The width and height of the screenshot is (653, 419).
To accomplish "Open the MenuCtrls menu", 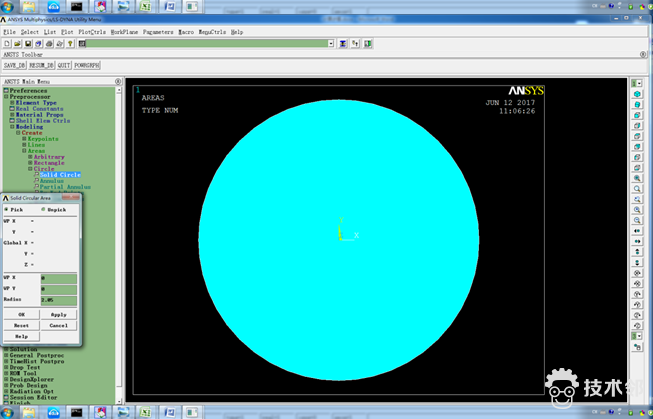I will pos(212,32).
